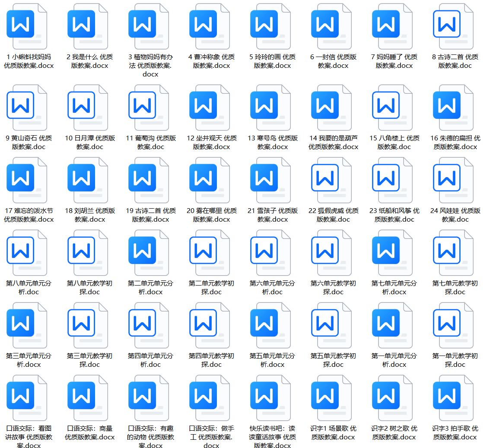This screenshot has width=483, height=448.
Task: Select the '9 黄山奇石' doc icon
Action: click(27, 108)
